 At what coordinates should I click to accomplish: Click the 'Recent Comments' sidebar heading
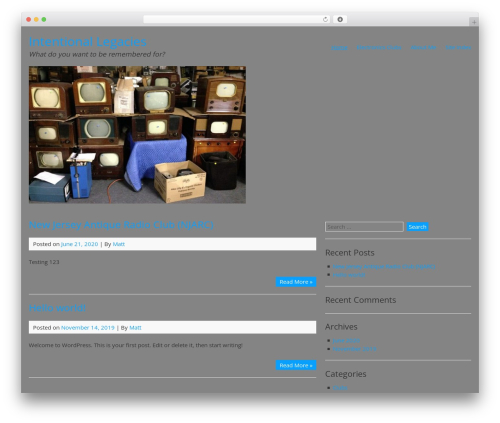point(361,300)
